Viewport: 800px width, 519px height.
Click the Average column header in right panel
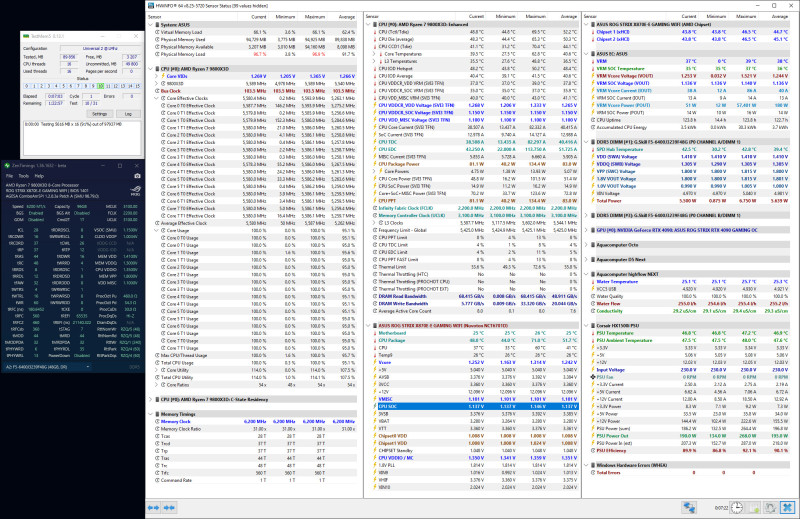point(780,17)
